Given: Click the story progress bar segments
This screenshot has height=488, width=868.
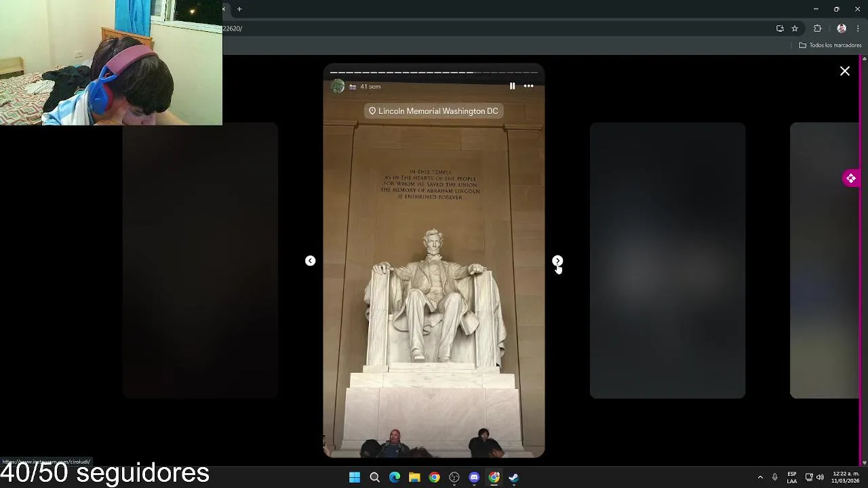Looking at the screenshot, I should tap(433, 72).
